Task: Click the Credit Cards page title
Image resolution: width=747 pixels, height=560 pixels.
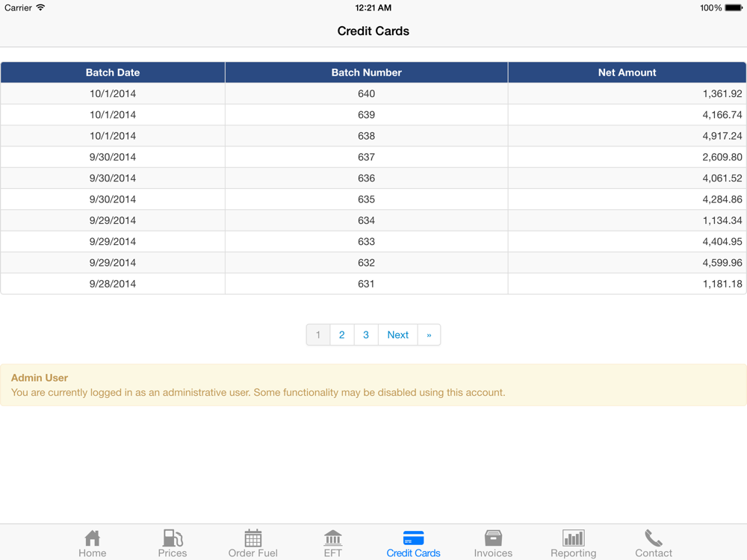Action: click(x=373, y=31)
